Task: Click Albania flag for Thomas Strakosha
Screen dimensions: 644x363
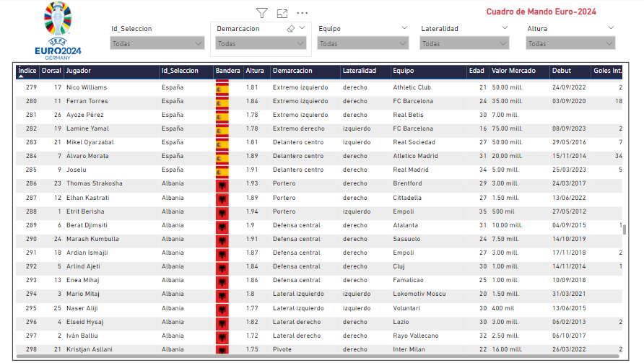Action: click(x=222, y=185)
